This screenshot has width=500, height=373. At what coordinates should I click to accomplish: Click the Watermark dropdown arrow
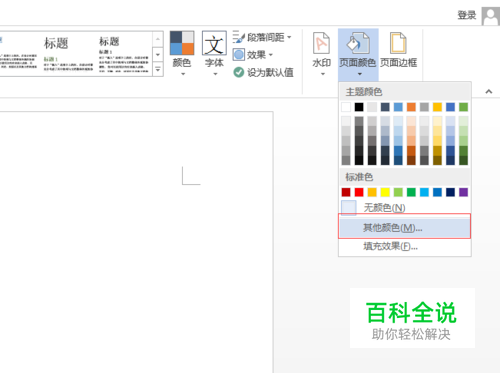coord(322,74)
